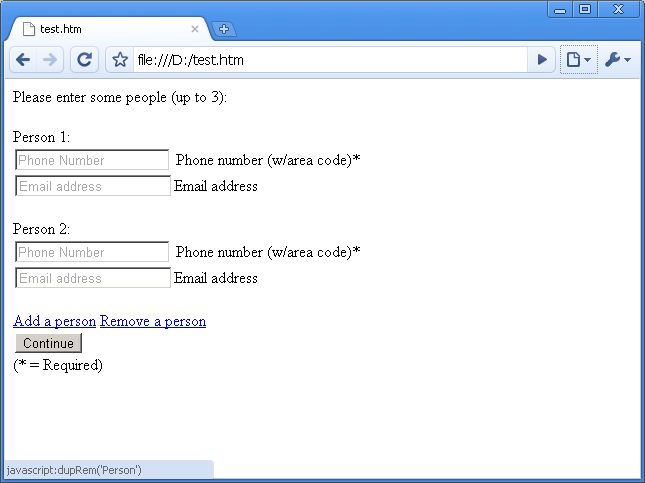Focus Person 1 Email address field
The height and width of the screenshot is (483, 645).
[93, 186]
